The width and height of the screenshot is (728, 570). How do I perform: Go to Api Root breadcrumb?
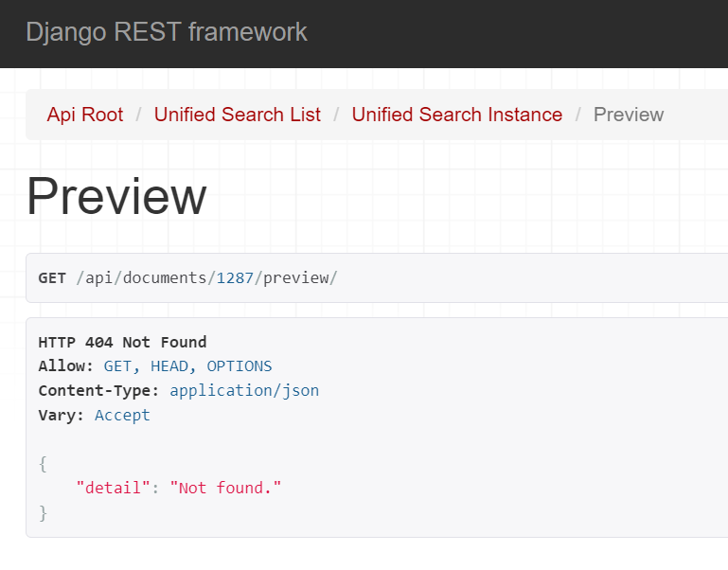pos(85,115)
